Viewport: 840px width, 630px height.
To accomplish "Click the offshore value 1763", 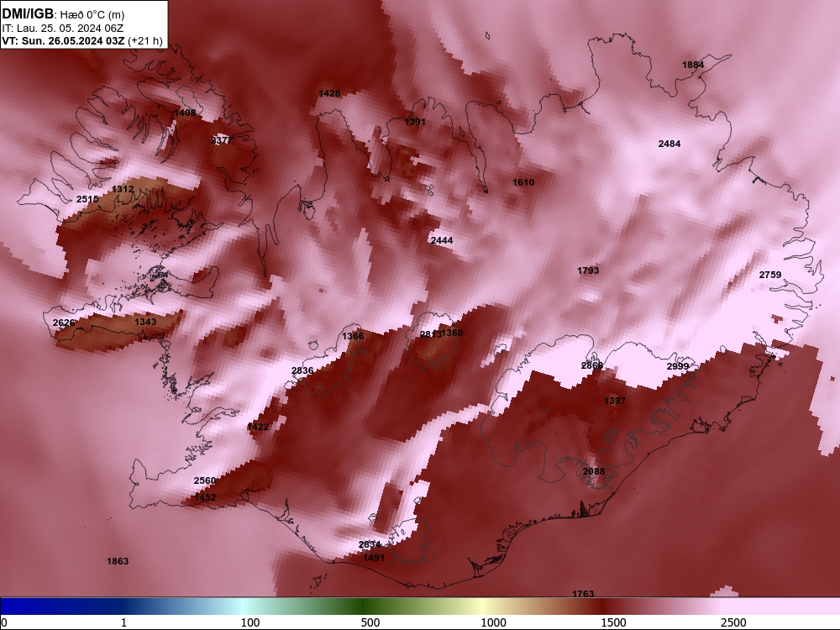I will (x=583, y=594).
